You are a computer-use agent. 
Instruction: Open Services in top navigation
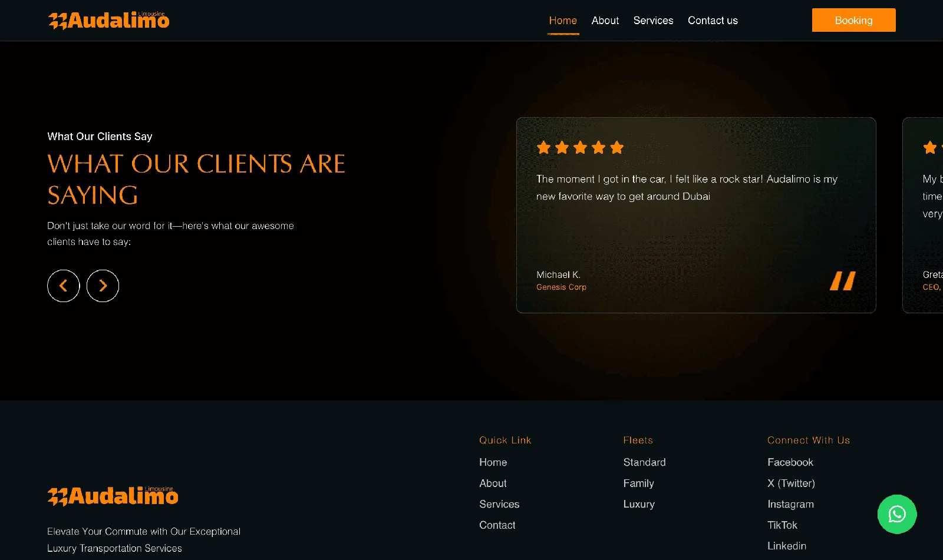pos(653,21)
